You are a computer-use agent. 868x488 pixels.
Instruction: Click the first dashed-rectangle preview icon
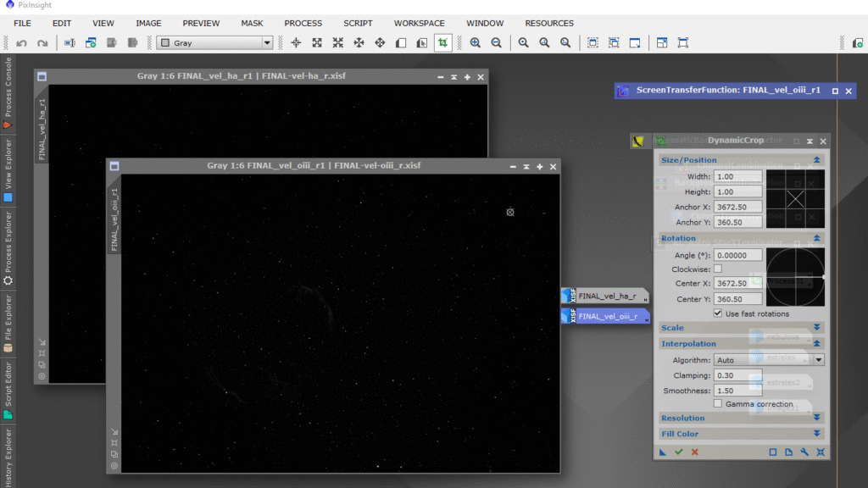(593, 43)
